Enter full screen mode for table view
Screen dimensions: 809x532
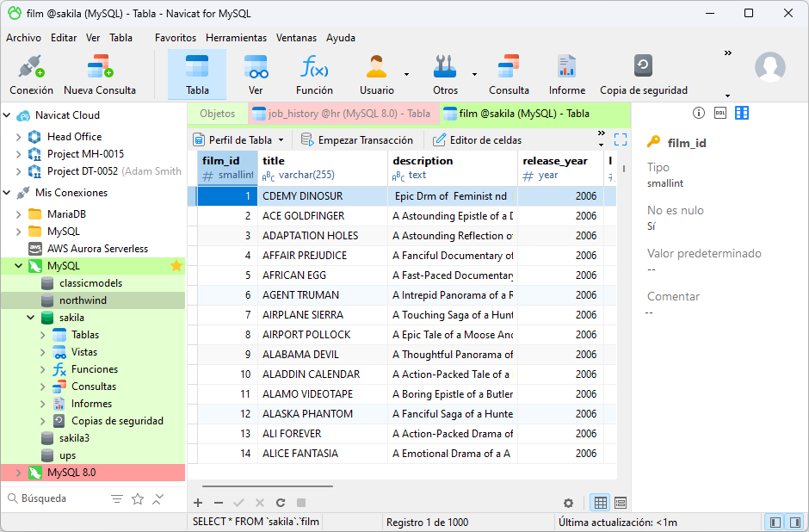[620, 139]
